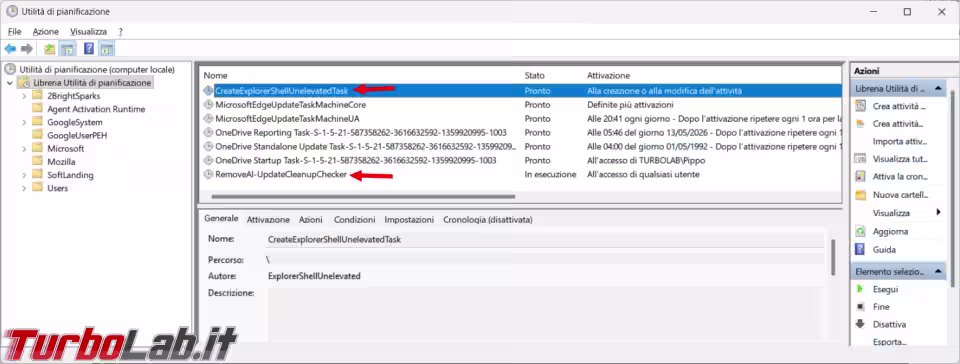
Task: Click the details pane vertical scrollbar thumb
Action: coord(833,258)
